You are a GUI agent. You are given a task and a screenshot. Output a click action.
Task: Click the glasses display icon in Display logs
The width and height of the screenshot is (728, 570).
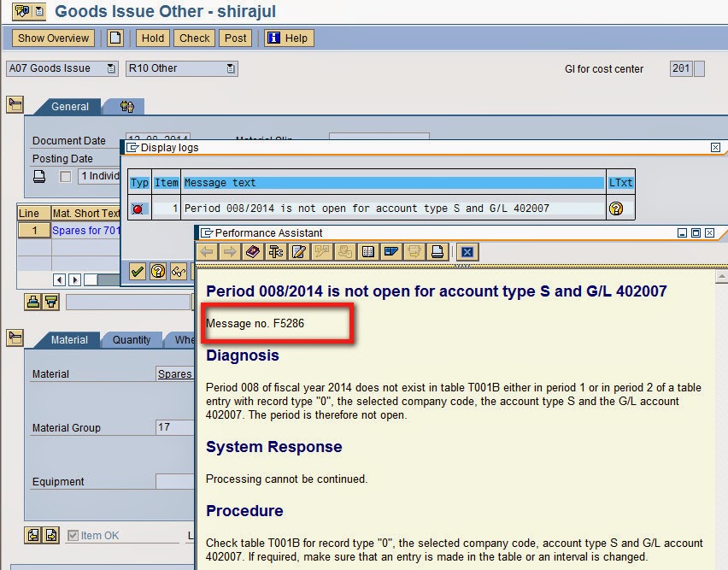pyautogui.click(x=177, y=270)
